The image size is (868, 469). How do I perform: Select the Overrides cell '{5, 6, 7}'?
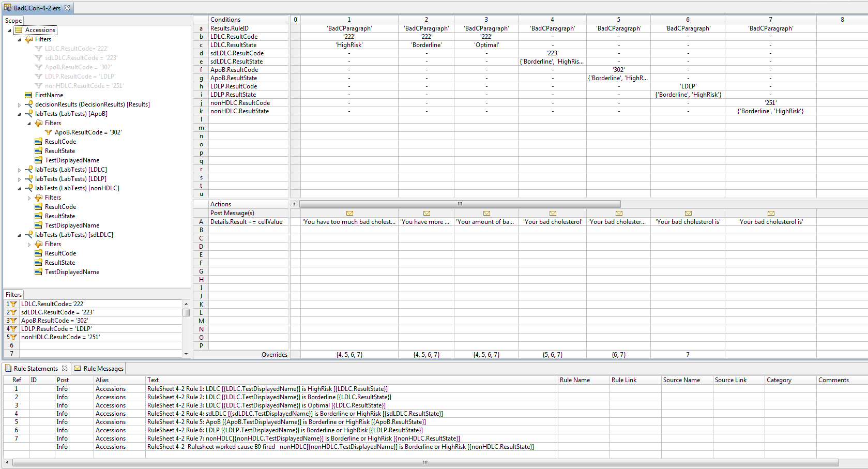click(x=553, y=355)
